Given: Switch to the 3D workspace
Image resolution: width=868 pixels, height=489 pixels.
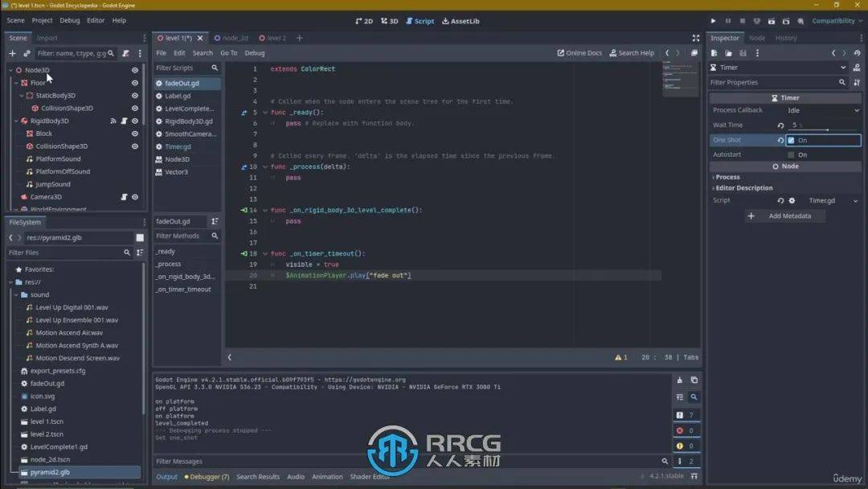Looking at the screenshot, I should 389,21.
